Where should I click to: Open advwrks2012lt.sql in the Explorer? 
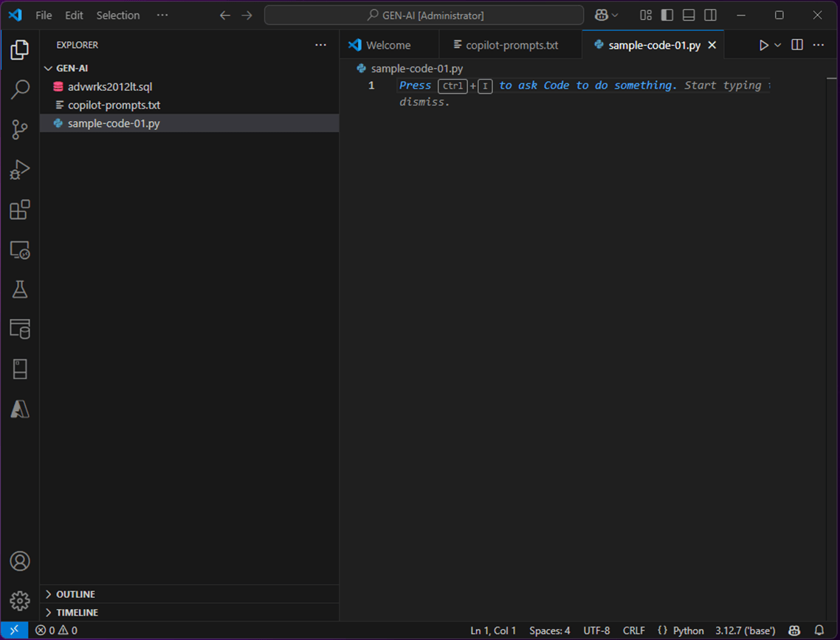tap(110, 87)
